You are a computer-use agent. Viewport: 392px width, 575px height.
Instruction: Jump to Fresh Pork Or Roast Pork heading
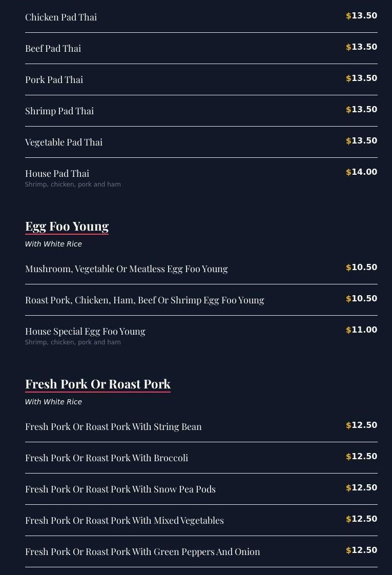98,384
